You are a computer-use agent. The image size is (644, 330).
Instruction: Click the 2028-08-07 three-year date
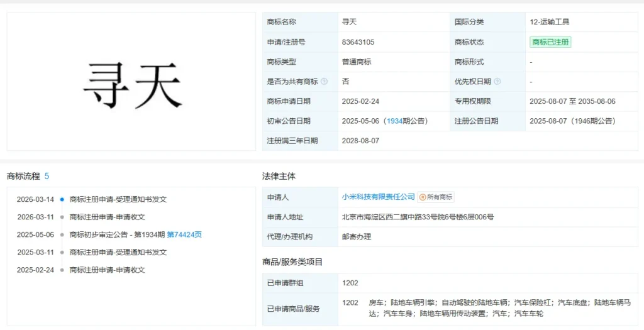(360, 141)
